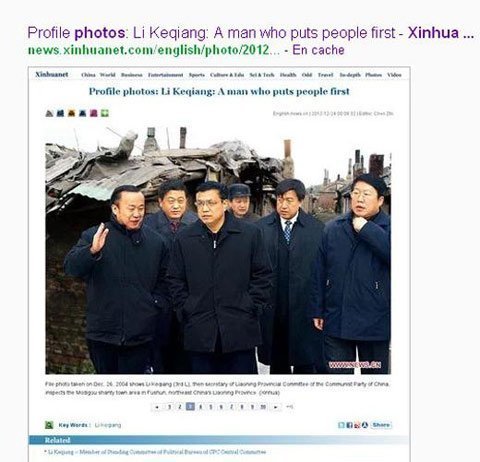Select page 2 in the photo pagination
480x462 pixels.
point(180,407)
